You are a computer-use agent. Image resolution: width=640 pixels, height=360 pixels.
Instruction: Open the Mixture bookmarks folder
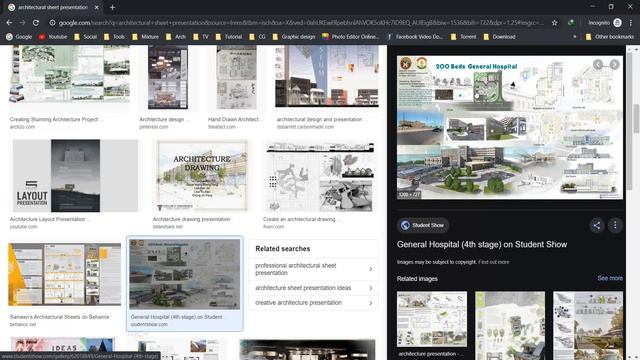145,37
